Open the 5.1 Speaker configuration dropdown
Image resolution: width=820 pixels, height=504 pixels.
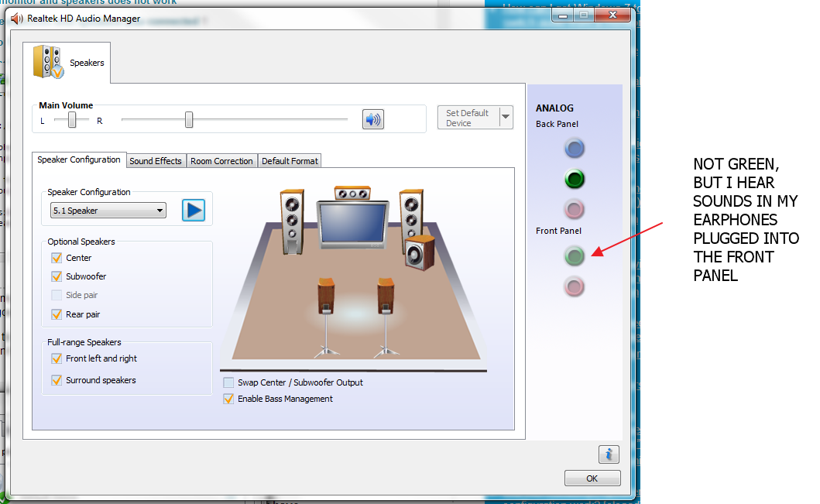click(x=108, y=210)
